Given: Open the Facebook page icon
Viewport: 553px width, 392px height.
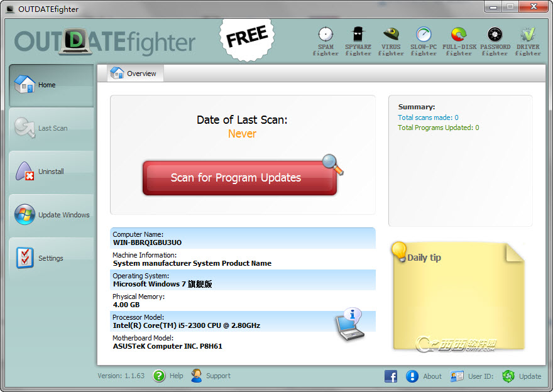Looking at the screenshot, I should (x=391, y=376).
